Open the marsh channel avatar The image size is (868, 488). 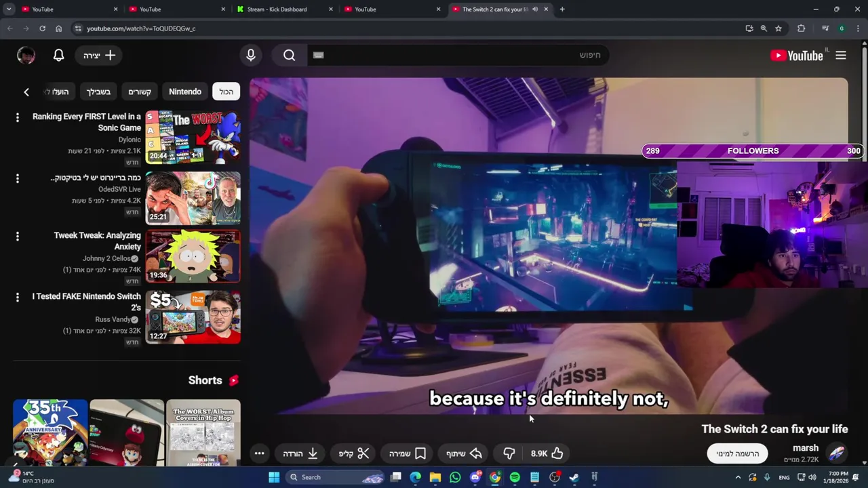click(837, 453)
